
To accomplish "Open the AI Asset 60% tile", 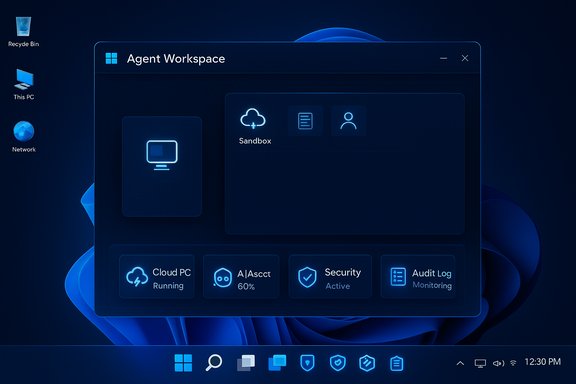I will coord(241,277).
